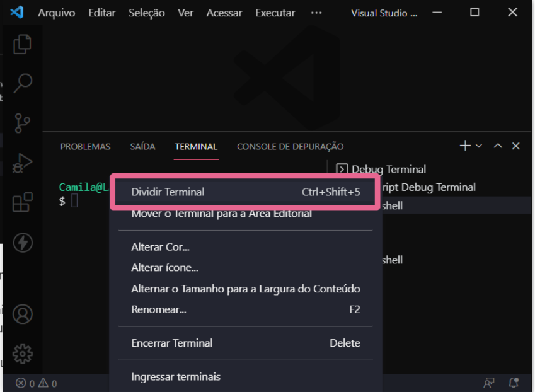This screenshot has height=392, width=535.
Task: Open the Explorer view icon
Action: coord(22,43)
